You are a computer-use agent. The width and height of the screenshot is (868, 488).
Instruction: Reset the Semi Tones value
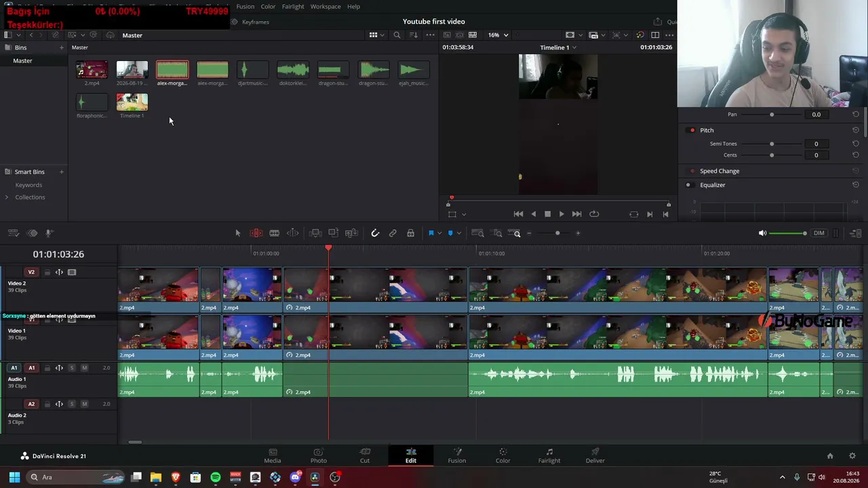click(856, 144)
